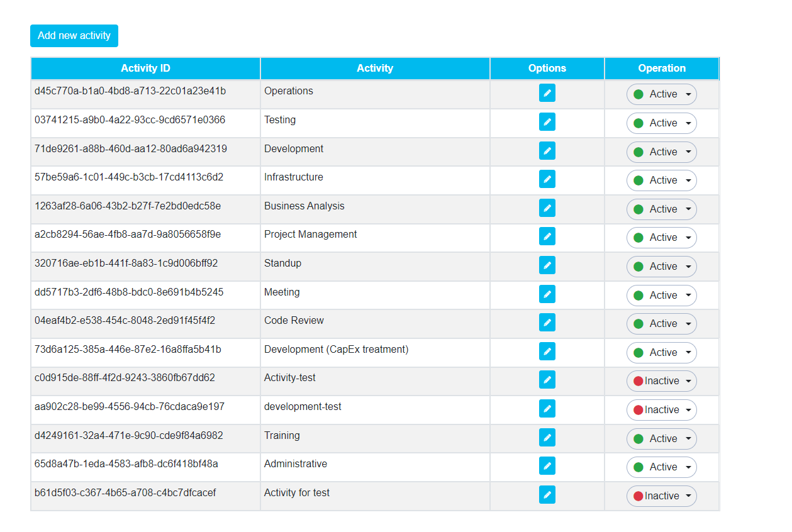Select ID a2cb8294-56ae-4fb8-aa7d-9a8056658f9e
This screenshot has height=532, width=792.
pos(128,235)
